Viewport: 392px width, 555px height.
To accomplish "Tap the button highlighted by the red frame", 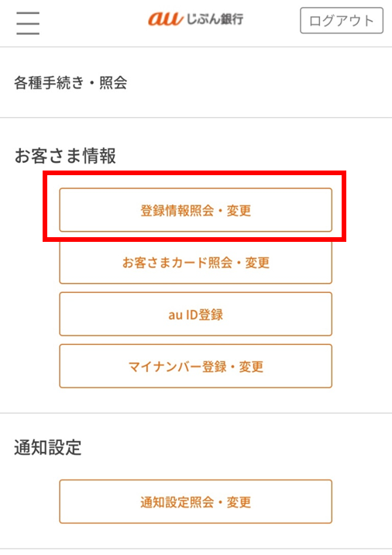I will tap(196, 210).
